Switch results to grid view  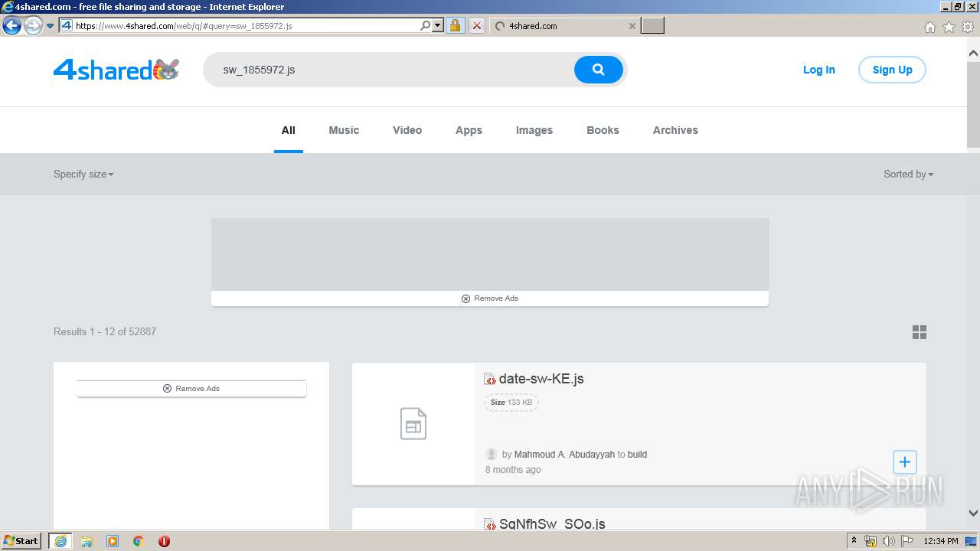click(x=920, y=332)
